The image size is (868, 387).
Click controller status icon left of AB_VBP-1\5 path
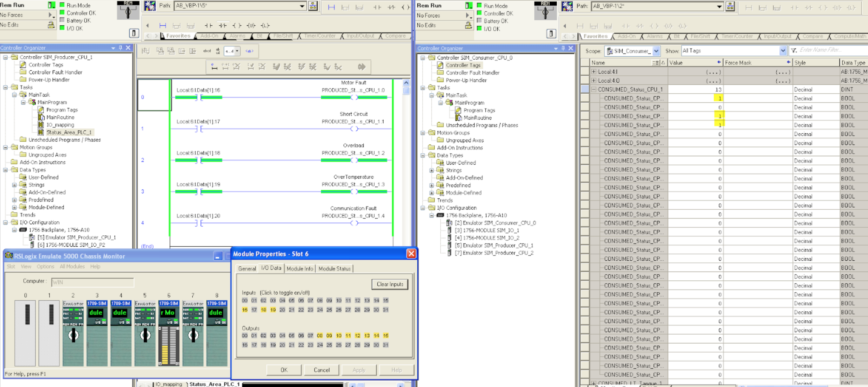[150, 6]
